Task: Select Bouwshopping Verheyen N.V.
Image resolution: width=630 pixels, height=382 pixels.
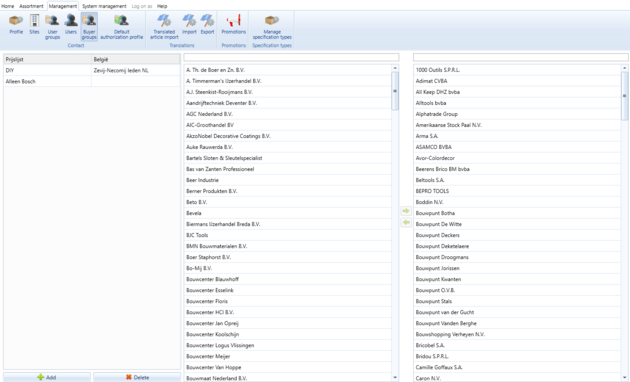Action: tap(517, 334)
